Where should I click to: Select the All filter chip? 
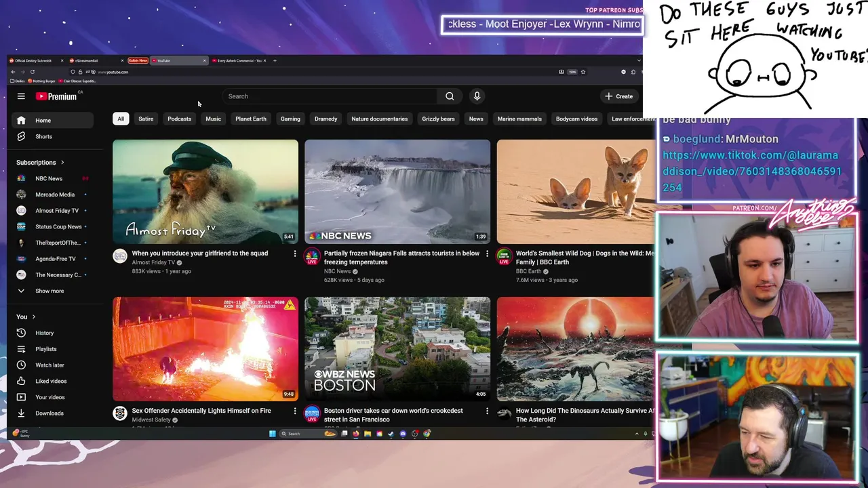[x=121, y=119]
